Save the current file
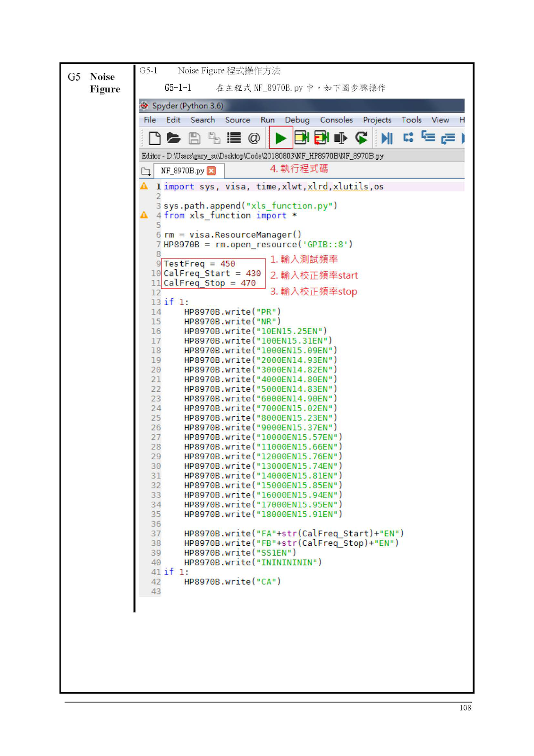The width and height of the screenshot is (534, 756). 194,138
